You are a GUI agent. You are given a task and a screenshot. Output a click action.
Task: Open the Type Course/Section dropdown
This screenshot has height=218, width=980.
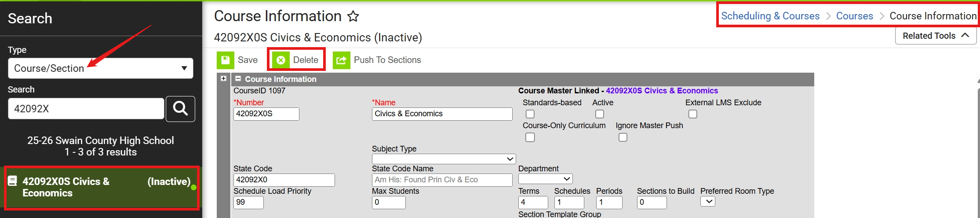pos(100,68)
